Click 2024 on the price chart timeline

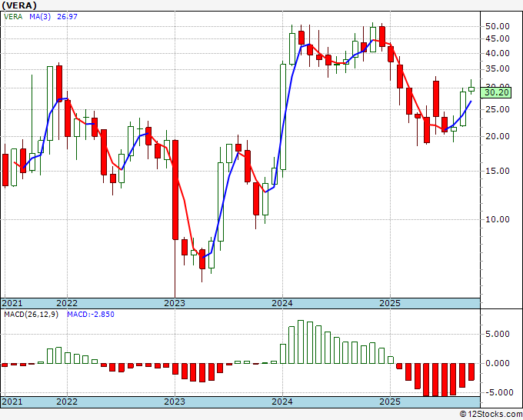coord(282,303)
